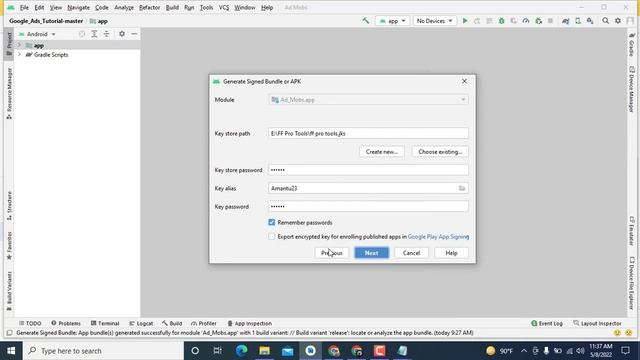640x360 pixels.
Task: Open the Logcat tool window tab
Action: click(x=141, y=323)
